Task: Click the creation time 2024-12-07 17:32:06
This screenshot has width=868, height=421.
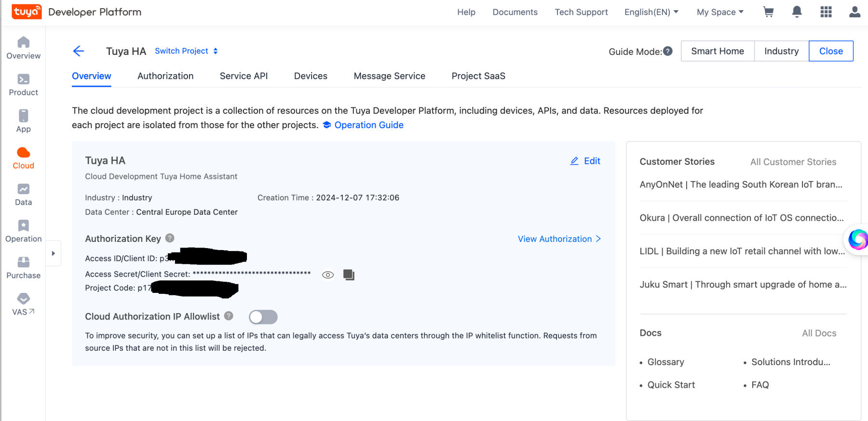Action: tap(358, 197)
